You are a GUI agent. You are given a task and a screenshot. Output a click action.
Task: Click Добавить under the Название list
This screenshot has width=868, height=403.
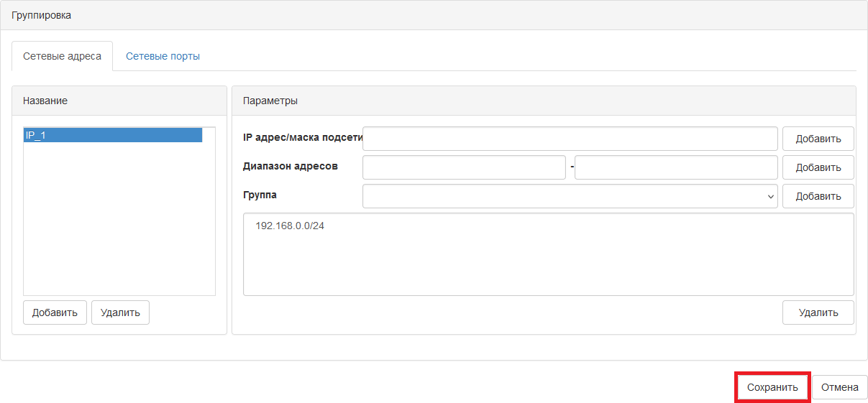point(55,312)
